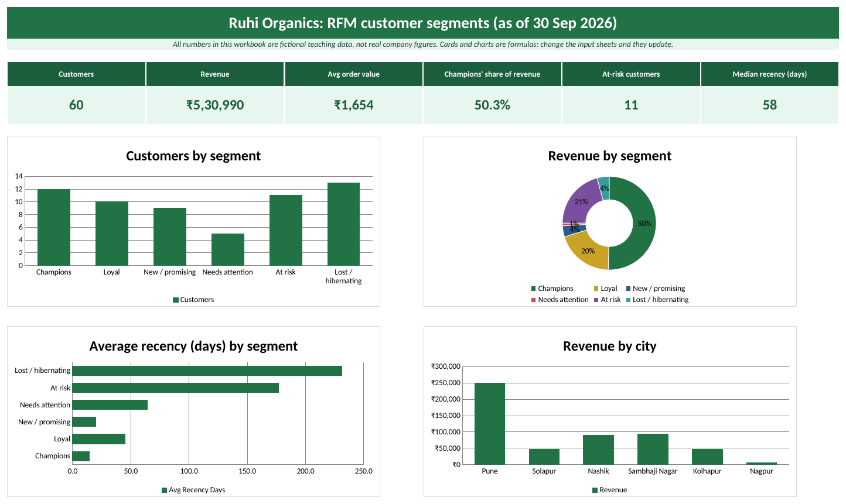Click the 'Average recency (days) by segment' title

point(193,346)
